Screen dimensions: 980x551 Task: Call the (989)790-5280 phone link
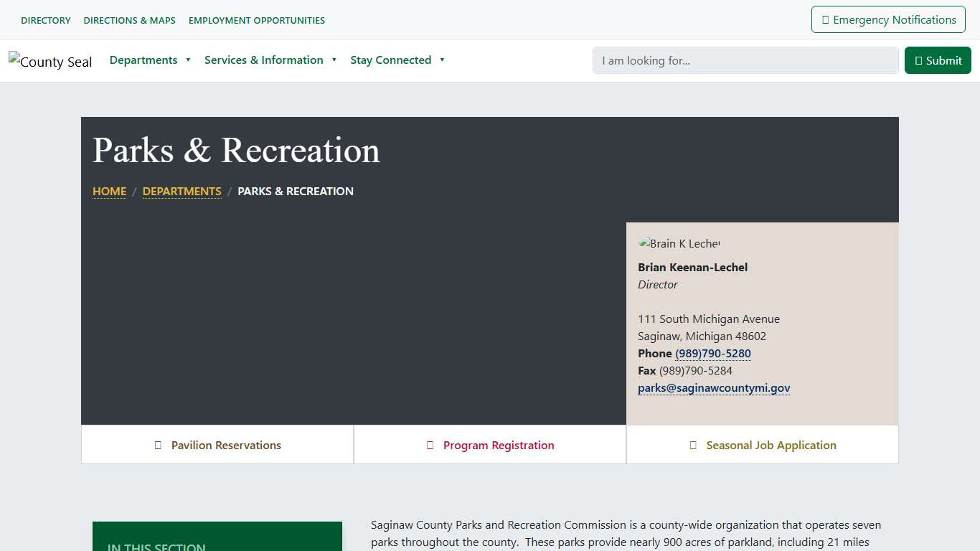tap(713, 353)
